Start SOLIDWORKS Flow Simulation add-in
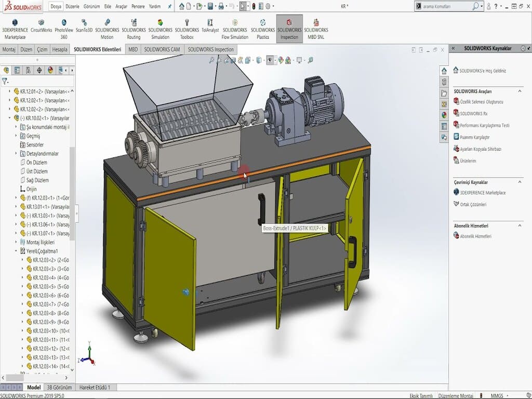The image size is (532, 399). point(234,23)
